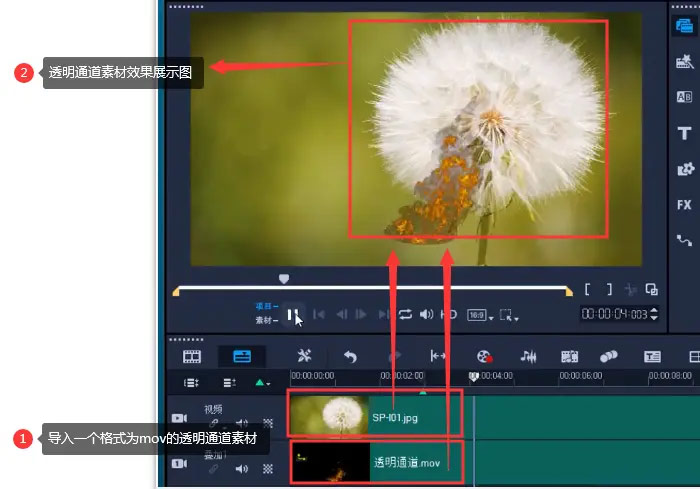The width and height of the screenshot is (700, 489).
Task: Open the resize/crop mode dropdown
Action: click(x=508, y=315)
